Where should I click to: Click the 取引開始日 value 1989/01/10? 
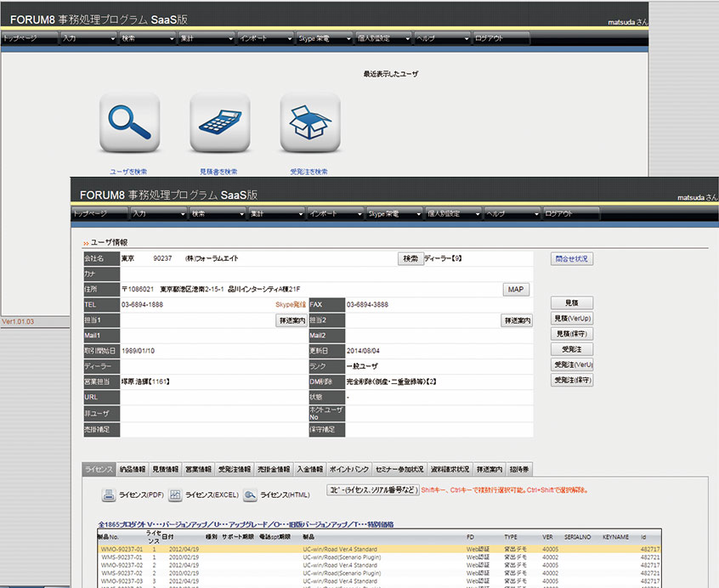(x=138, y=351)
